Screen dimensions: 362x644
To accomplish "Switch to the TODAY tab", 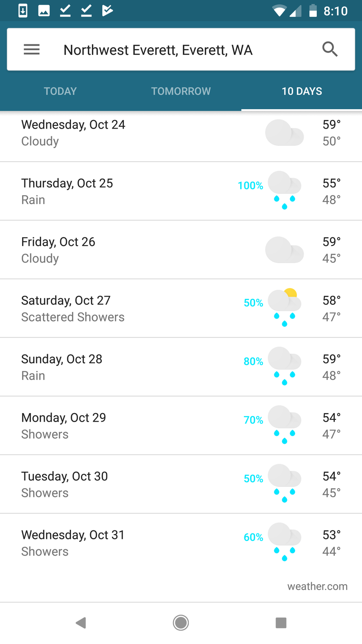I will [x=60, y=91].
